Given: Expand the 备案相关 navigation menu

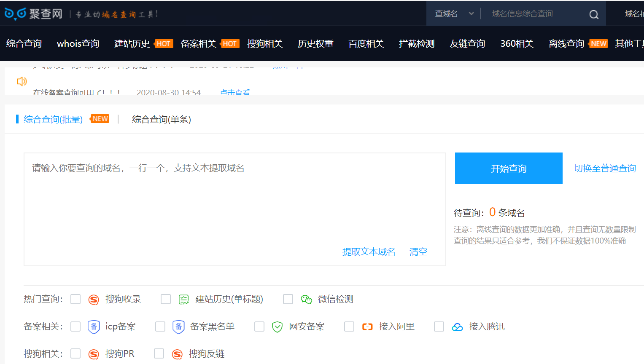Looking at the screenshot, I should point(198,44).
